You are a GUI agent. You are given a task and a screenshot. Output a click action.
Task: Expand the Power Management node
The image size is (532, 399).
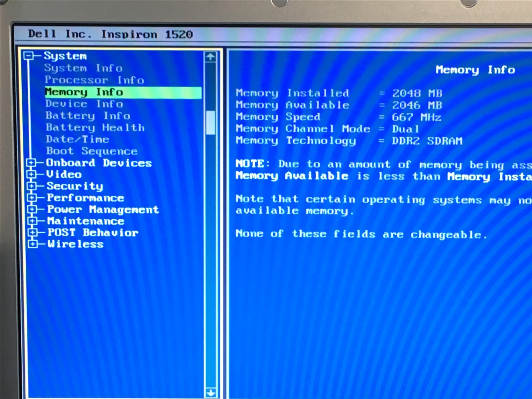click(x=32, y=209)
